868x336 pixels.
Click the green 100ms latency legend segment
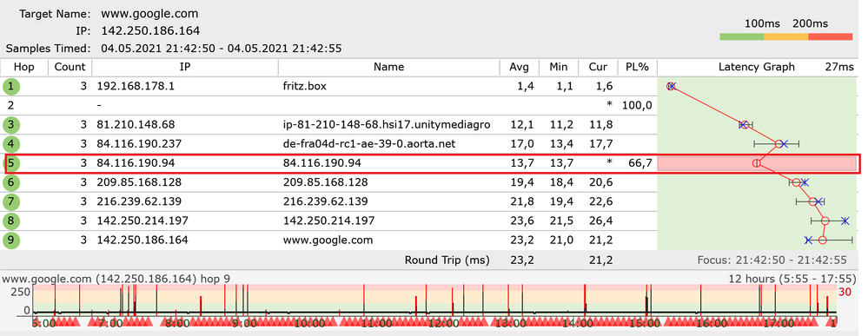pos(742,36)
